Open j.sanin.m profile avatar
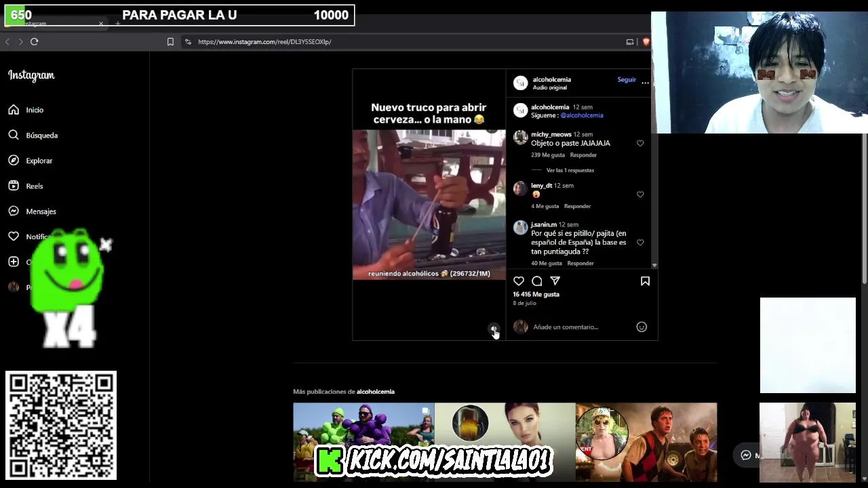The height and width of the screenshot is (488, 868). point(520,228)
